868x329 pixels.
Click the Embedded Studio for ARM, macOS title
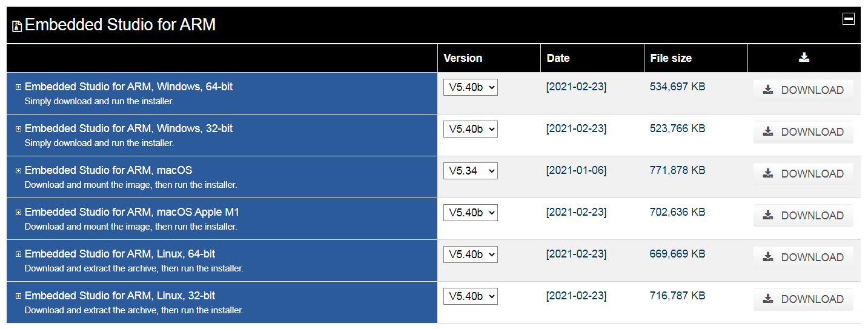pyautogui.click(x=108, y=170)
